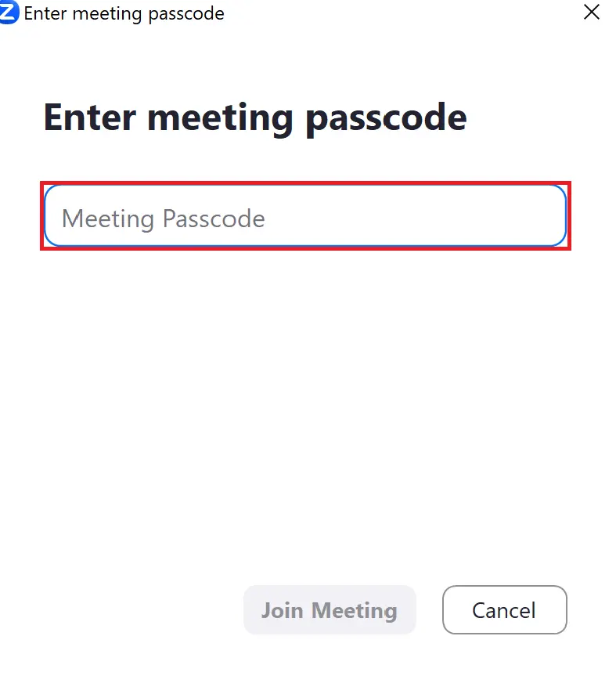The width and height of the screenshot is (616, 683).
Task: Click the 'Meeting Passcode' placeholder text
Action: (164, 219)
